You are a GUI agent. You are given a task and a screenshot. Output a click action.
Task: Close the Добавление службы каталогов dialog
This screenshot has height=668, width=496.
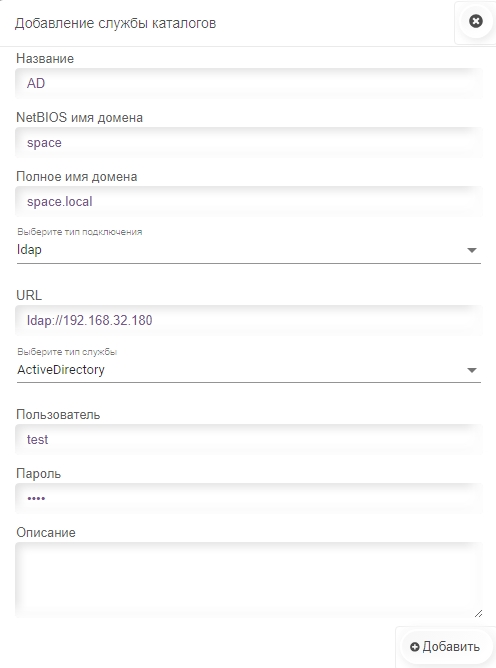(x=476, y=21)
